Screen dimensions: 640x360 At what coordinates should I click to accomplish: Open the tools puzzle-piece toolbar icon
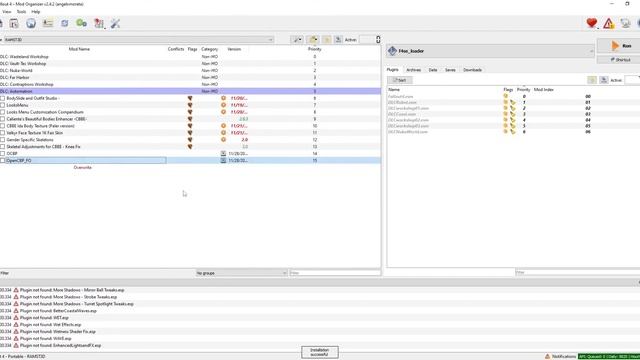tap(99, 23)
